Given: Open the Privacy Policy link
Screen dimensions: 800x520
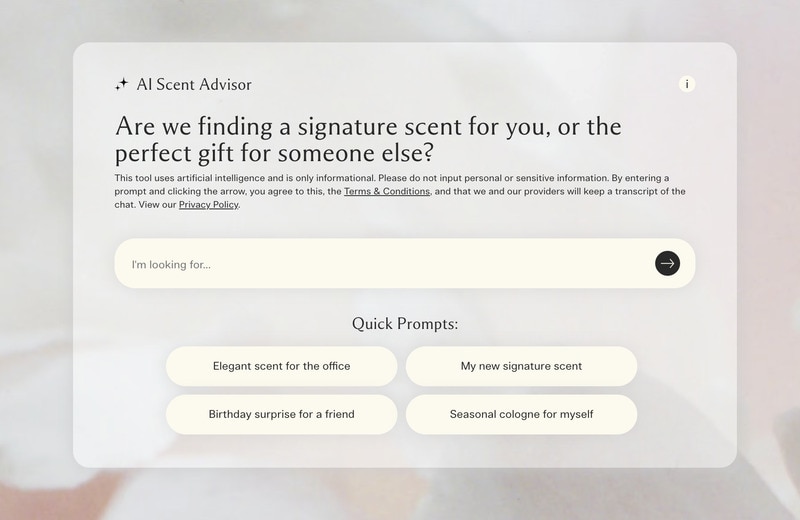Looking at the screenshot, I should pos(209,205).
